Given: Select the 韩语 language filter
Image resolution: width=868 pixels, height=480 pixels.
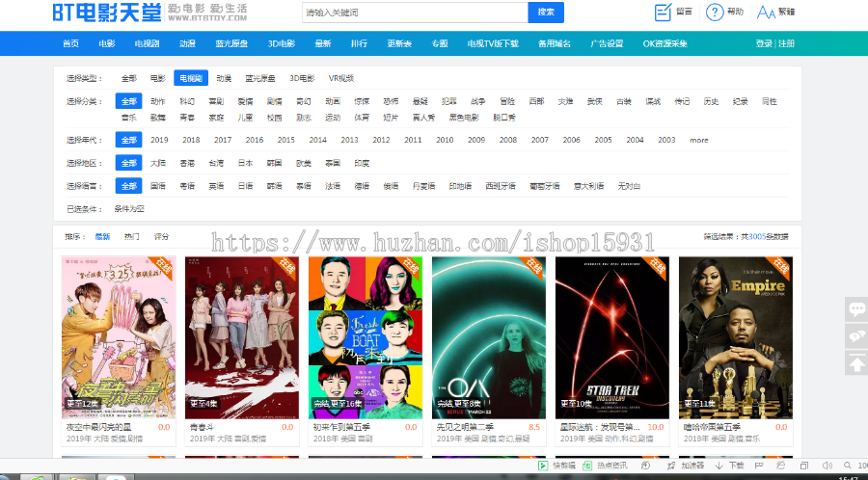Looking at the screenshot, I should point(274,186).
